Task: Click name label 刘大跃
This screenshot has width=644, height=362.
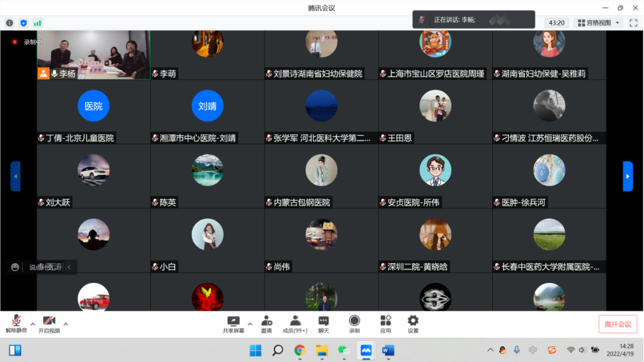Action: pyautogui.click(x=58, y=202)
